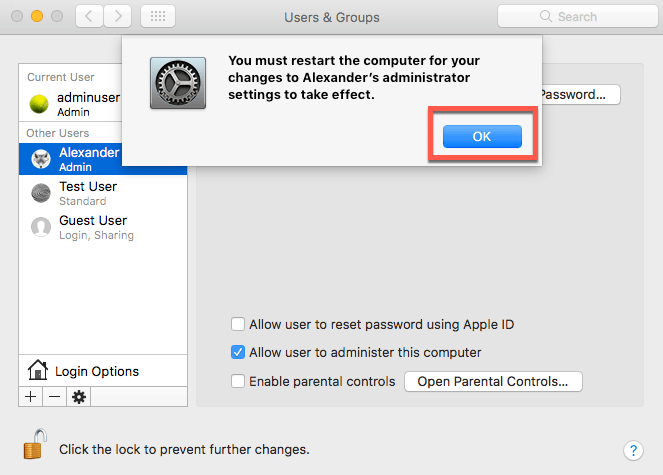Viewport: 663px width, 475px height.
Task: Click the remove user minus button
Action: (54, 397)
